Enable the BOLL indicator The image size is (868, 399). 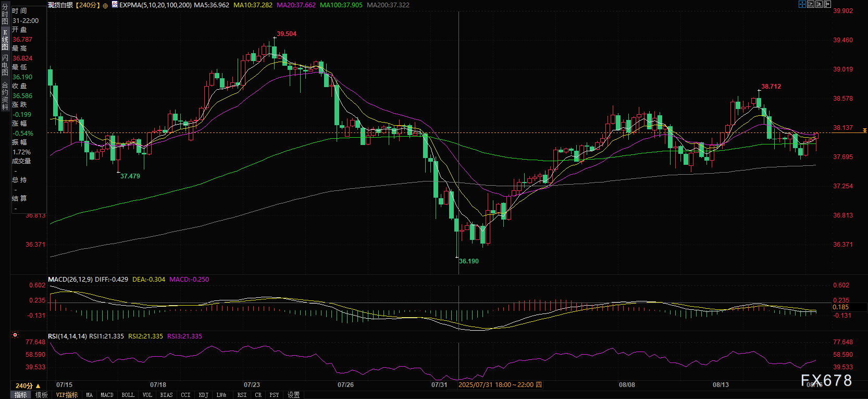(128, 395)
